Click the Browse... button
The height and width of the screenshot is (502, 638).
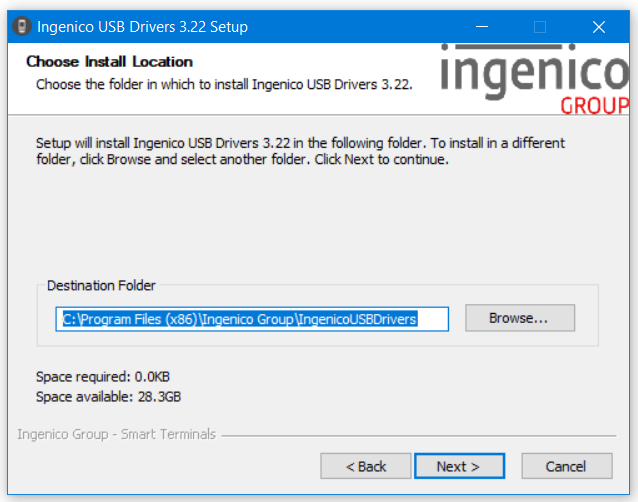click(520, 318)
